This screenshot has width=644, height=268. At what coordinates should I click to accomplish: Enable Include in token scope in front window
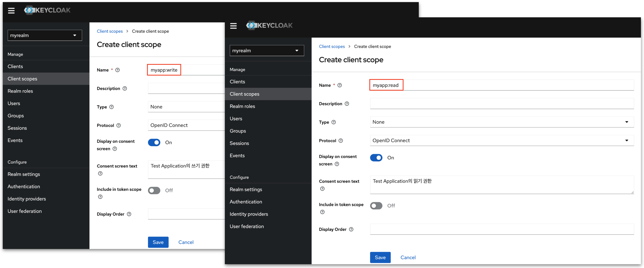click(376, 206)
